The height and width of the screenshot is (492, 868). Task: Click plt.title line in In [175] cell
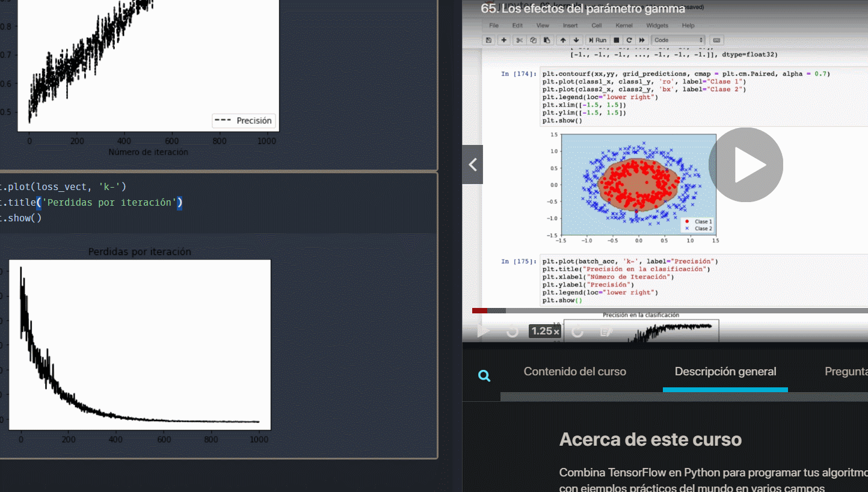[x=626, y=269]
